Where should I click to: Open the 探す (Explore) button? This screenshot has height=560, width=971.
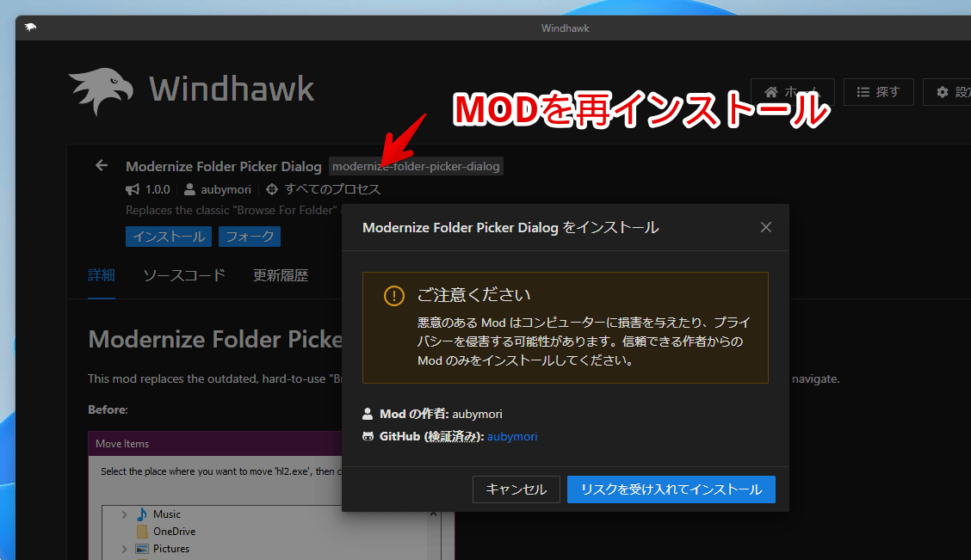878,92
